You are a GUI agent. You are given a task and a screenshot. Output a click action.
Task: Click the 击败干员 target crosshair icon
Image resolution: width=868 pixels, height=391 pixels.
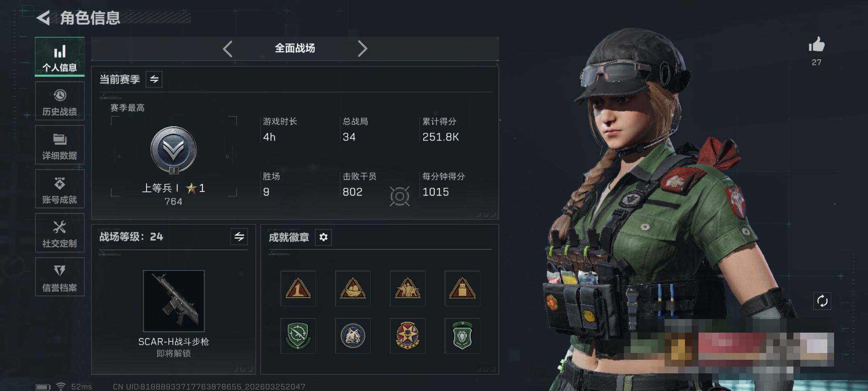(400, 196)
